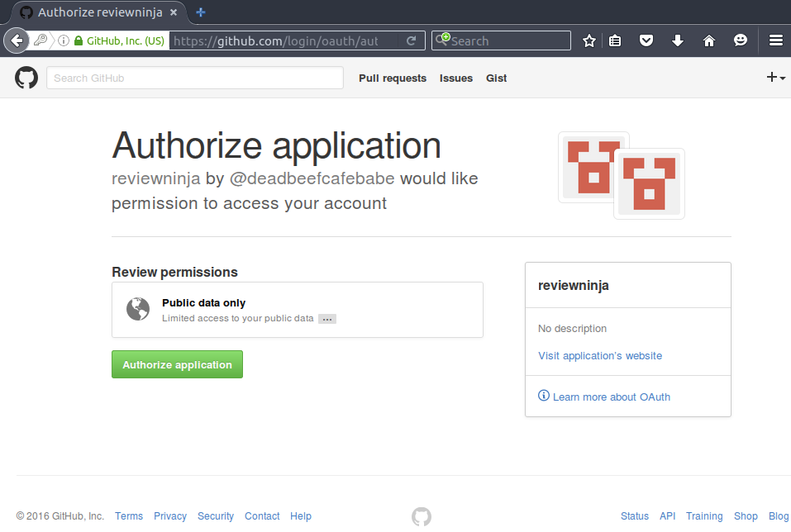Click the key icon in address bar
Image resolution: width=791 pixels, height=532 pixels.
click(x=41, y=40)
